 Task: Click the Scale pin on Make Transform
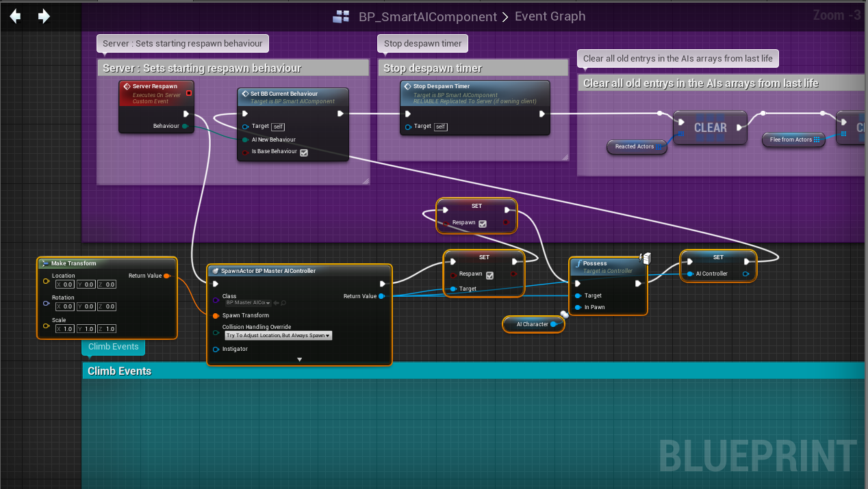(x=47, y=326)
